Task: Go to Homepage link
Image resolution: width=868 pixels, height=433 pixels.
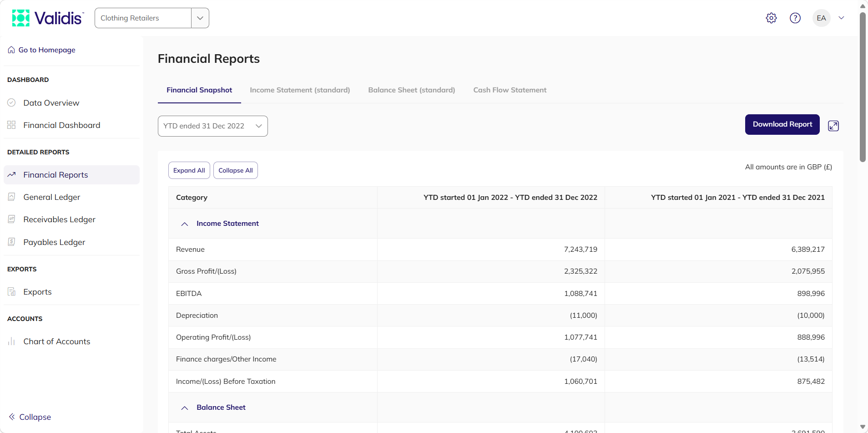Action: pyautogui.click(x=47, y=50)
